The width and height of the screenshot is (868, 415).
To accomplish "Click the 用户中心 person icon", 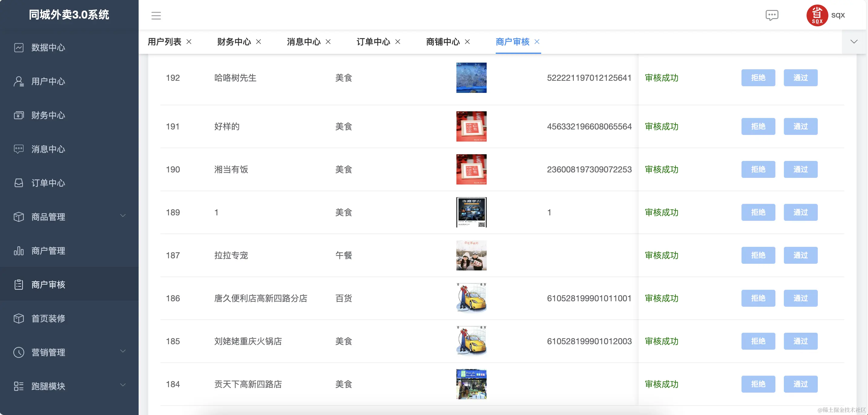I will click(19, 82).
